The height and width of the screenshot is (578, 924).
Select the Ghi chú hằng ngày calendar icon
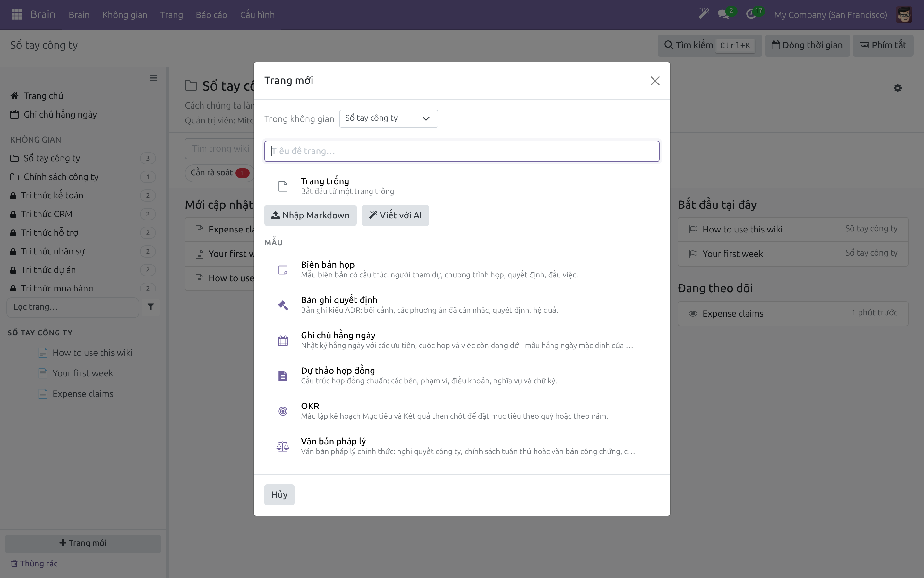[283, 340]
